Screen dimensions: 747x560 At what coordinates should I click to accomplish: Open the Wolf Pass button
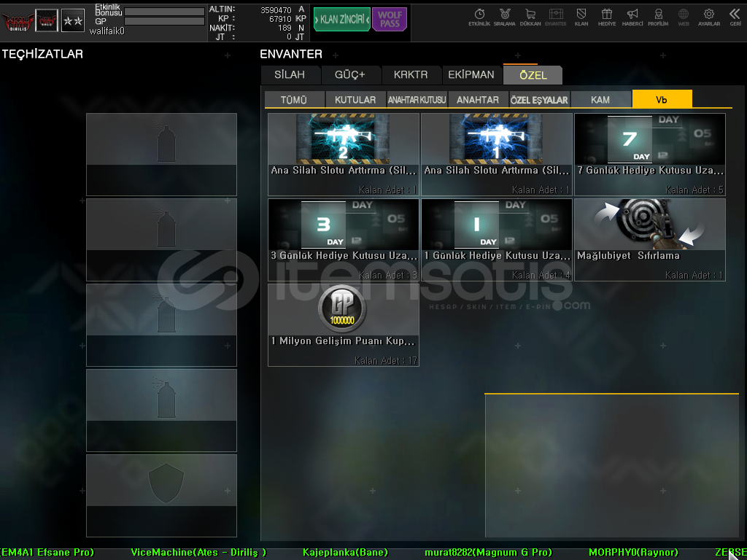(390, 19)
